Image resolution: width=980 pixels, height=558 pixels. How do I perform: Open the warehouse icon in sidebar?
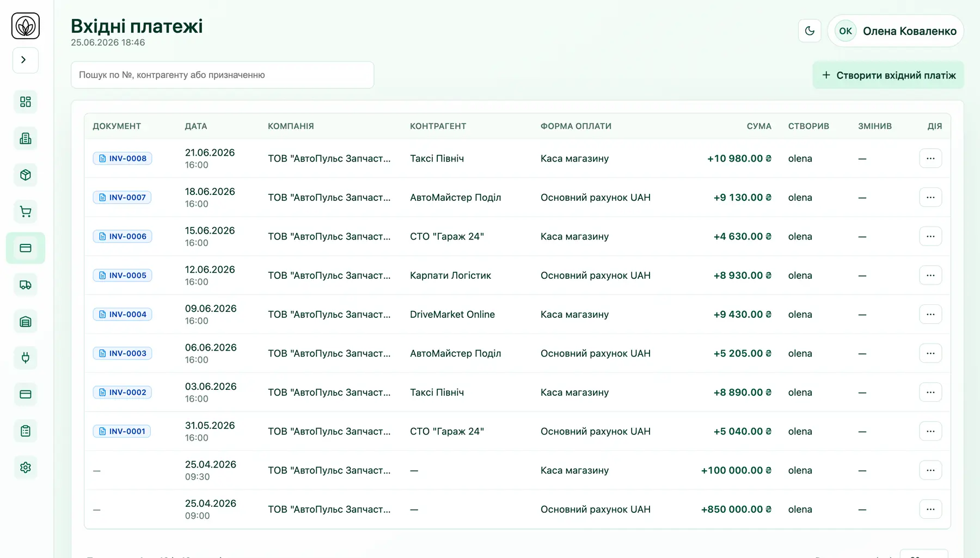coord(26,321)
